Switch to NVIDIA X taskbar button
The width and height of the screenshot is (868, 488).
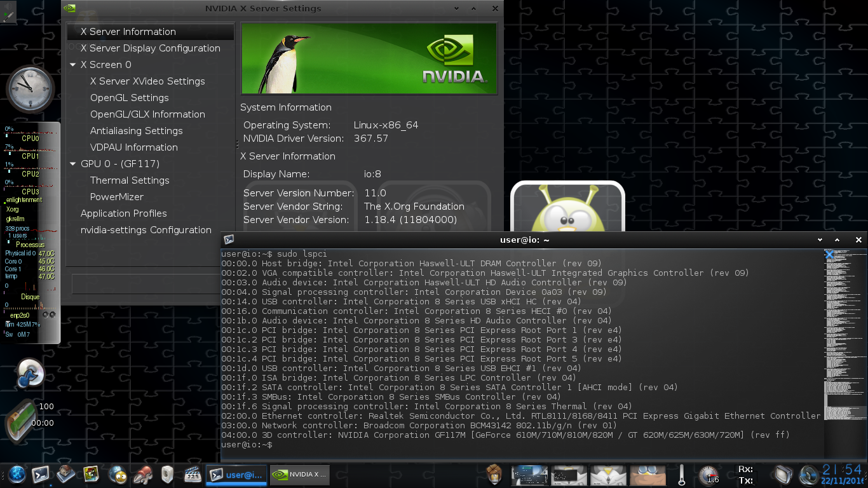(x=300, y=474)
